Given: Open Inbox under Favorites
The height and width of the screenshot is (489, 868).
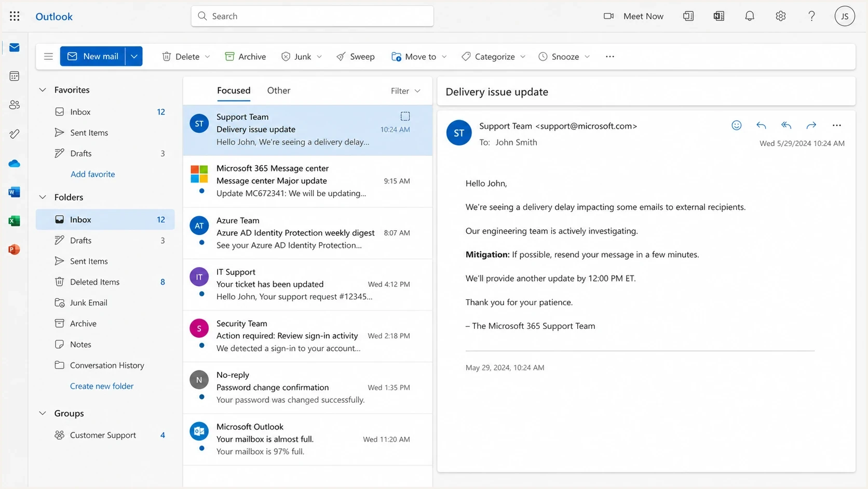Looking at the screenshot, I should point(105,112).
